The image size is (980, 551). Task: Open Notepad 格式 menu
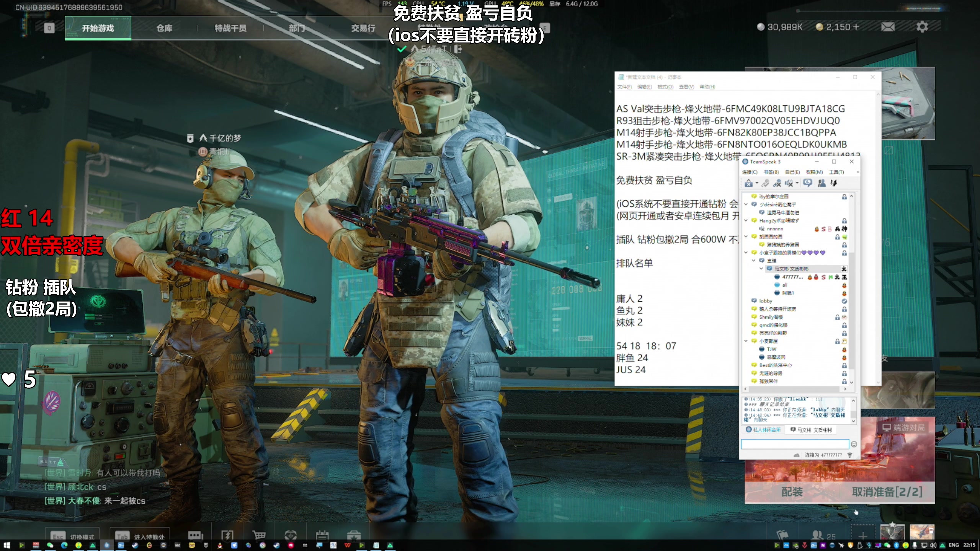665,87
